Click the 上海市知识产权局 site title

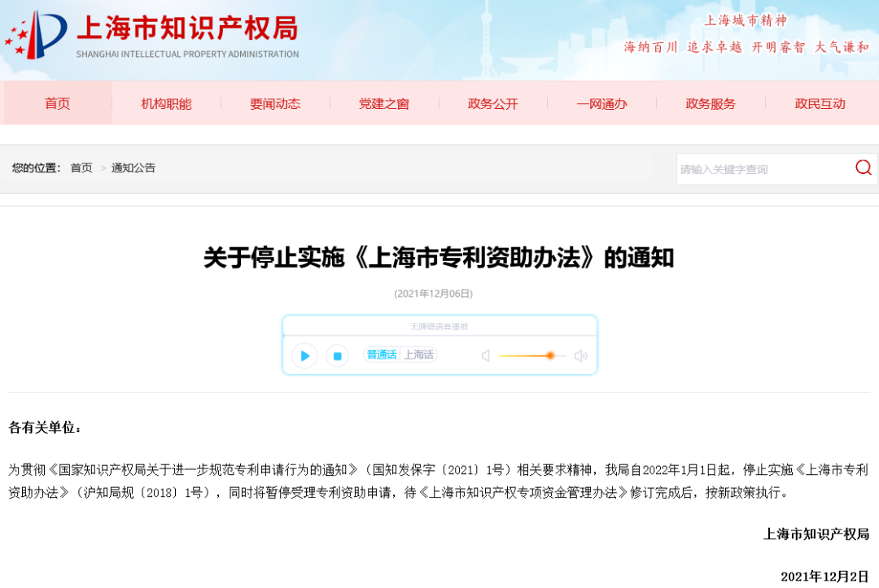point(187,28)
